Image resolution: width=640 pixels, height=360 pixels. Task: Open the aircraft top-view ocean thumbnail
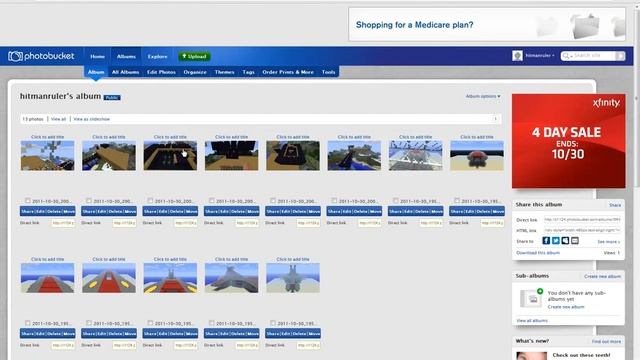click(293, 278)
